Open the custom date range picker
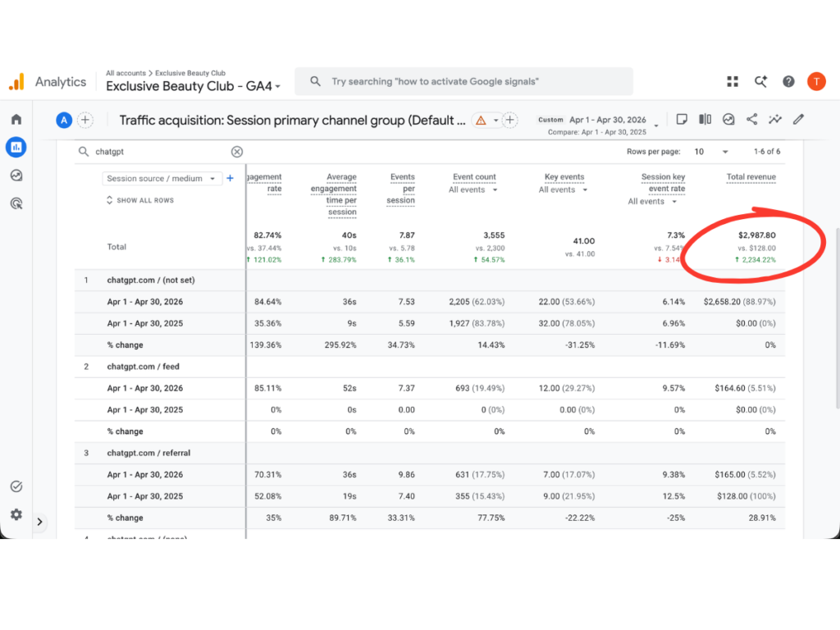840x630 pixels. pyautogui.click(x=598, y=126)
